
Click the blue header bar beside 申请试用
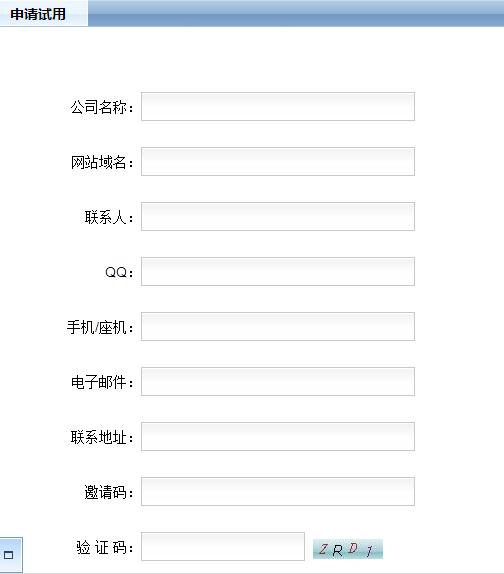pyautogui.click(x=296, y=14)
